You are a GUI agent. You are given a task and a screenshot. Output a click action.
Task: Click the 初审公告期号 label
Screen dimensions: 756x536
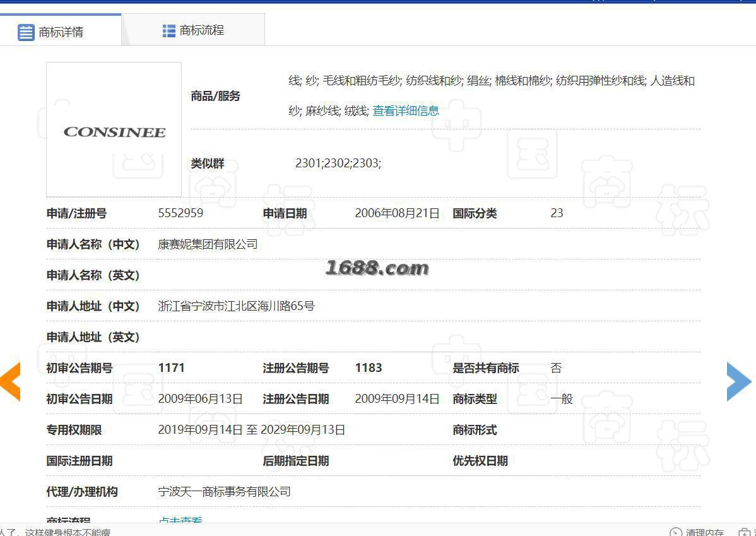coord(80,368)
